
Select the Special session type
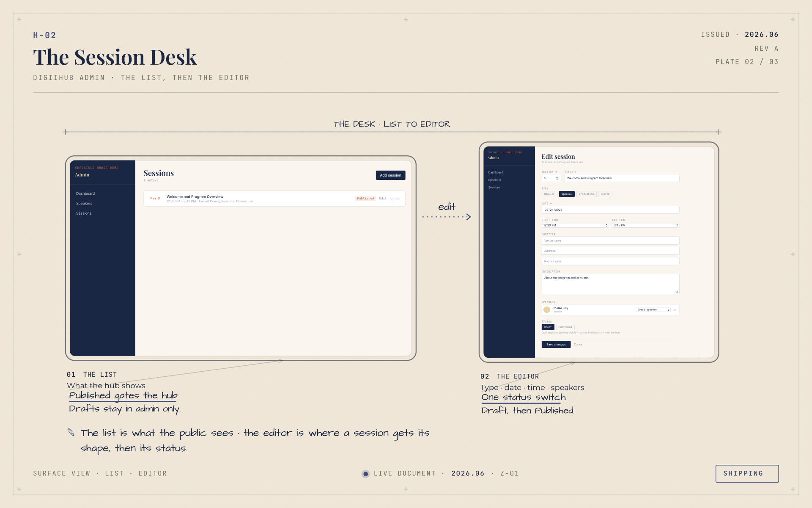(x=567, y=194)
